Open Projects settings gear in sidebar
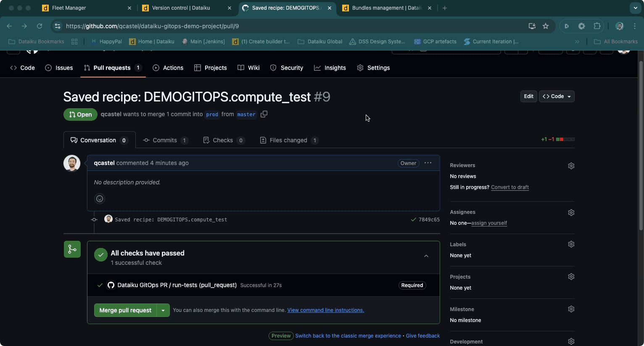The image size is (644, 346). click(x=571, y=277)
